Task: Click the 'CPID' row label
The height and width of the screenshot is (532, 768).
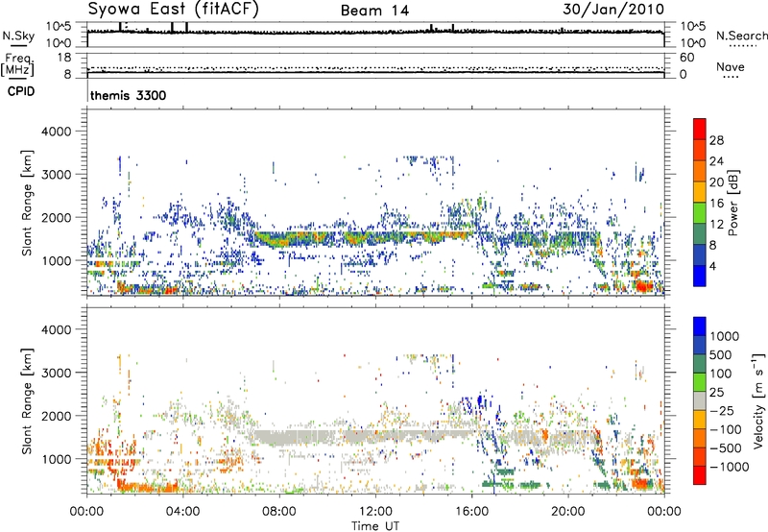Action: [21, 91]
